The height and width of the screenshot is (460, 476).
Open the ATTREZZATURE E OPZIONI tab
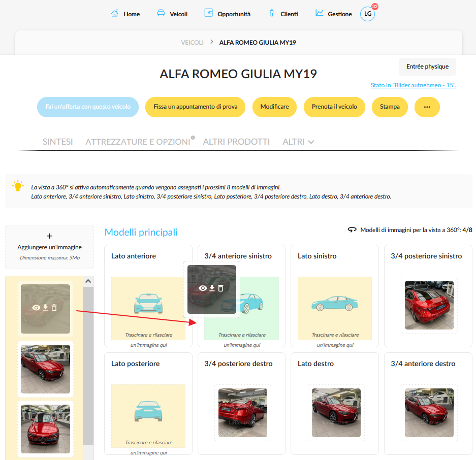(x=138, y=142)
